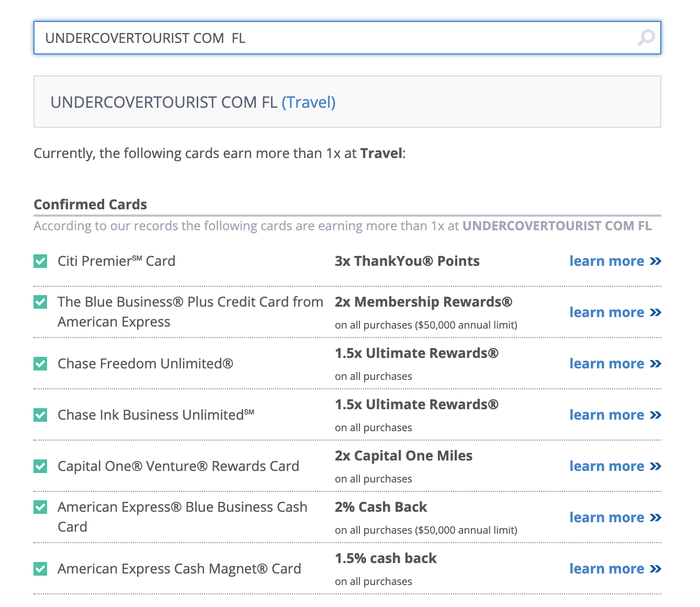Toggle the Citi Premier Card checkmark
The width and height of the screenshot is (700, 607).
(40, 261)
